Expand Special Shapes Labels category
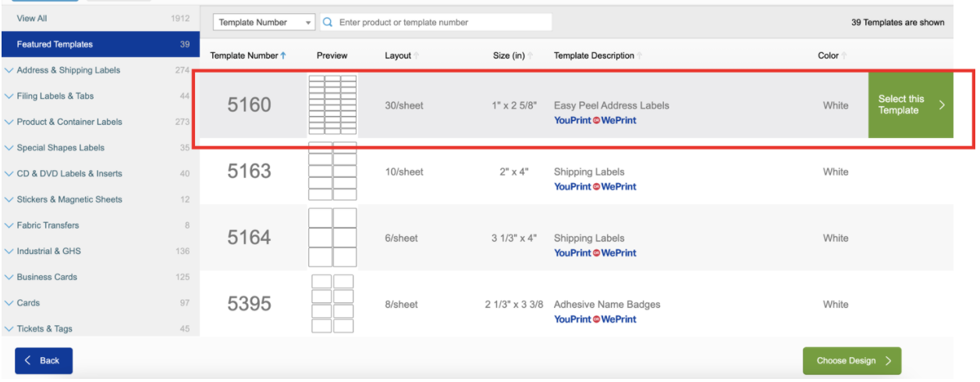This screenshot has width=980, height=382. tap(9, 147)
